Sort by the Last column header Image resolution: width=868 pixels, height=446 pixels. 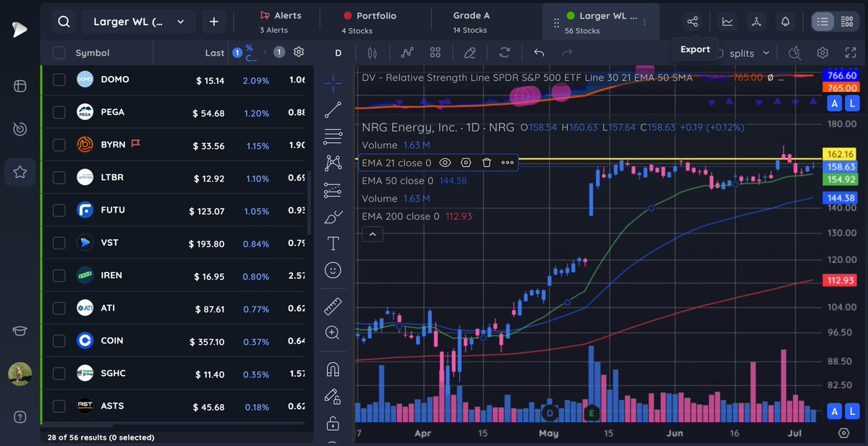[214, 52]
